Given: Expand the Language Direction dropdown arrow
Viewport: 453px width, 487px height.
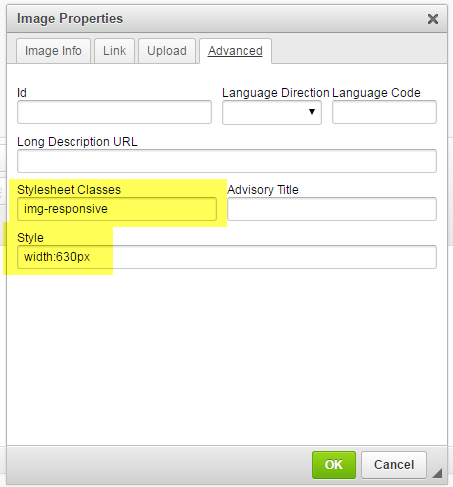Looking at the screenshot, I should pos(312,112).
